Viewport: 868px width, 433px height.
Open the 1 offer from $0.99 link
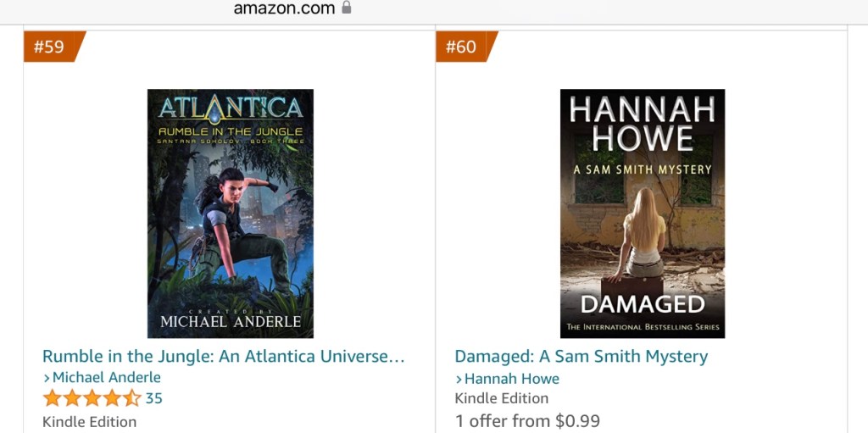click(527, 421)
